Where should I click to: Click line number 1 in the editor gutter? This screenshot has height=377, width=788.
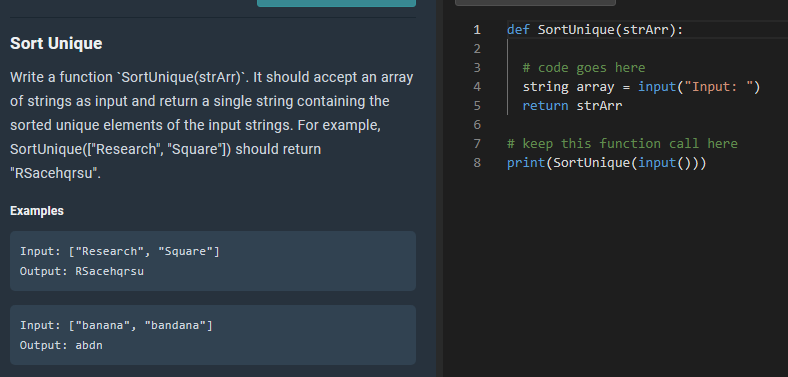(x=476, y=30)
